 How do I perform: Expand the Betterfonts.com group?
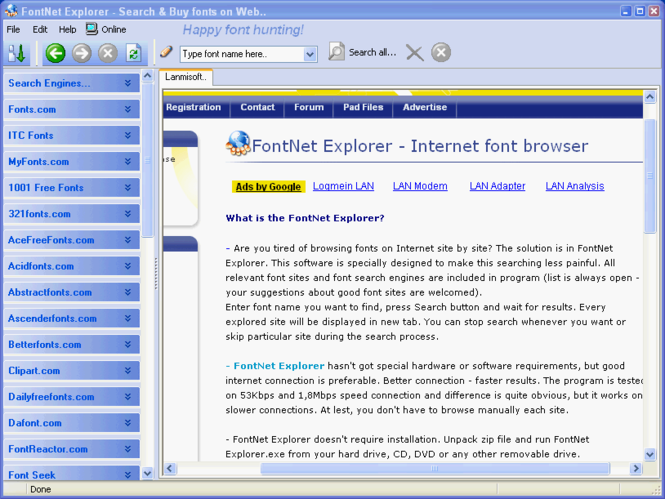[x=71, y=345]
